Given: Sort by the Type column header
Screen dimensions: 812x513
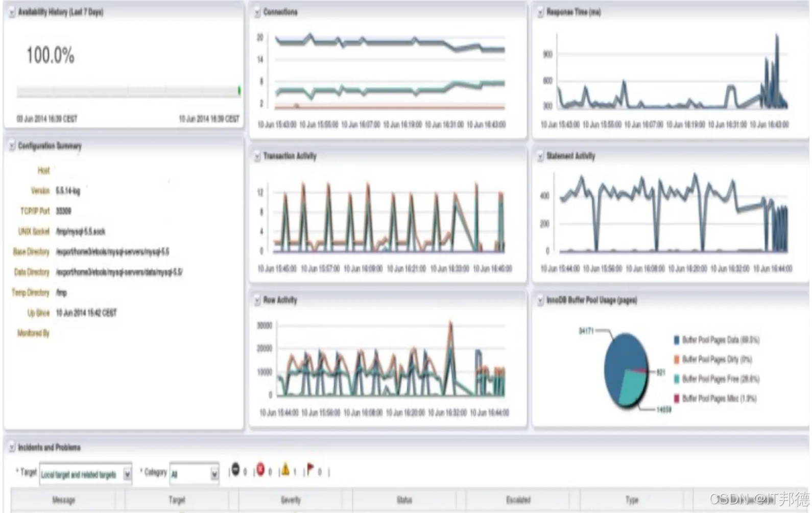Looking at the screenshot, I should (x=632, y=500).
